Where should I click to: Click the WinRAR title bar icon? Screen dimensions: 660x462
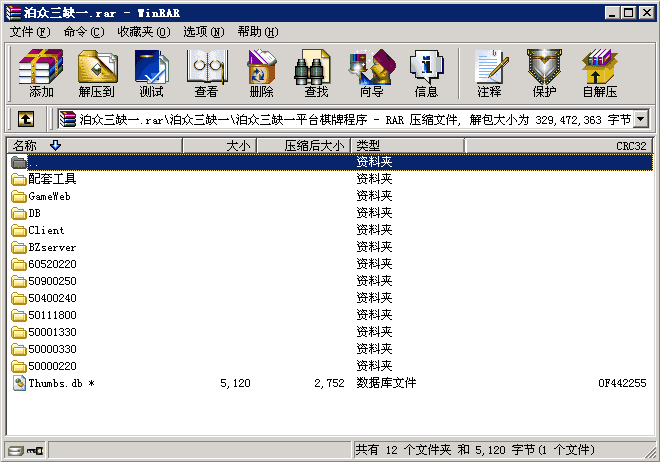click(13, 13)
